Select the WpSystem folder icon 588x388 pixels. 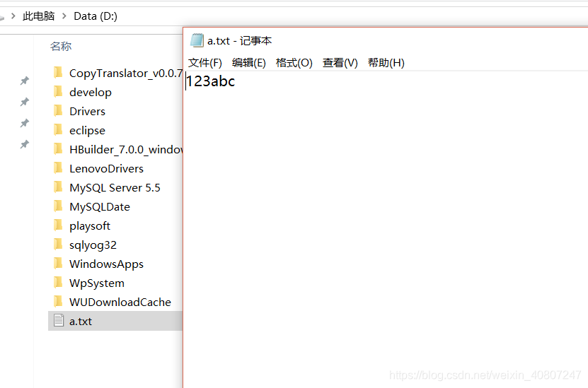[x=58, y=283]
